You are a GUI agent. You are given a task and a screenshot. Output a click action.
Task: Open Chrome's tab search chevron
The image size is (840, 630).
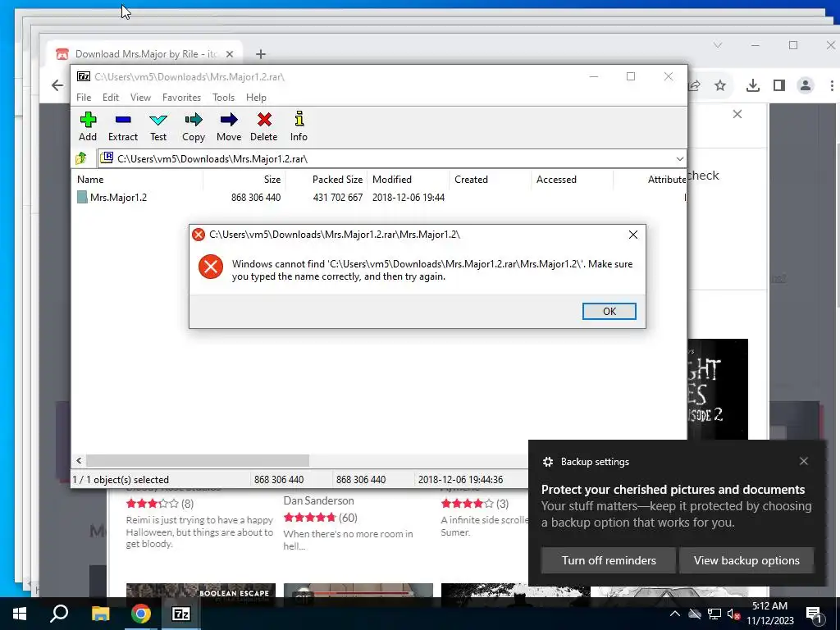click(x=718, y=46)
